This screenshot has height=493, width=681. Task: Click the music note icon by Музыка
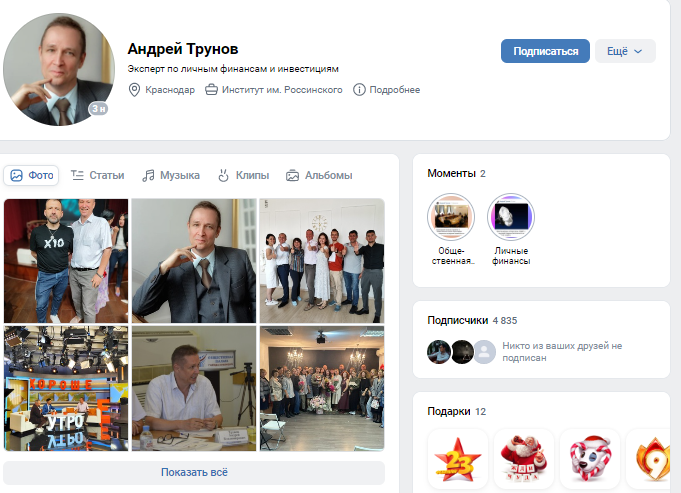point(148,175)
